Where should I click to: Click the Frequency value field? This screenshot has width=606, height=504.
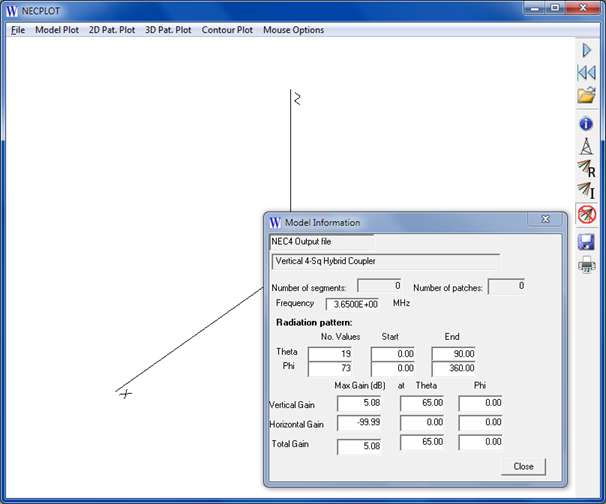pyautogui.click(x=352, y=304)
